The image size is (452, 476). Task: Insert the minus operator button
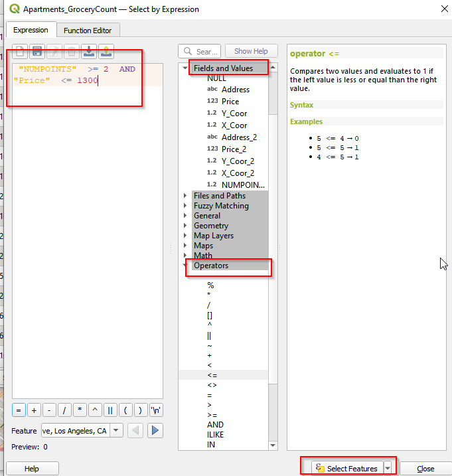point(49,410)
